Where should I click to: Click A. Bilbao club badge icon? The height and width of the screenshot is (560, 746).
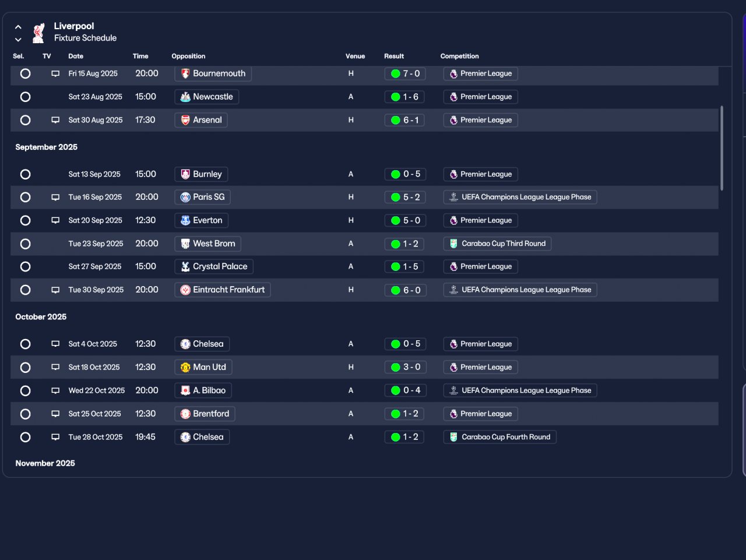pos(185,390)
